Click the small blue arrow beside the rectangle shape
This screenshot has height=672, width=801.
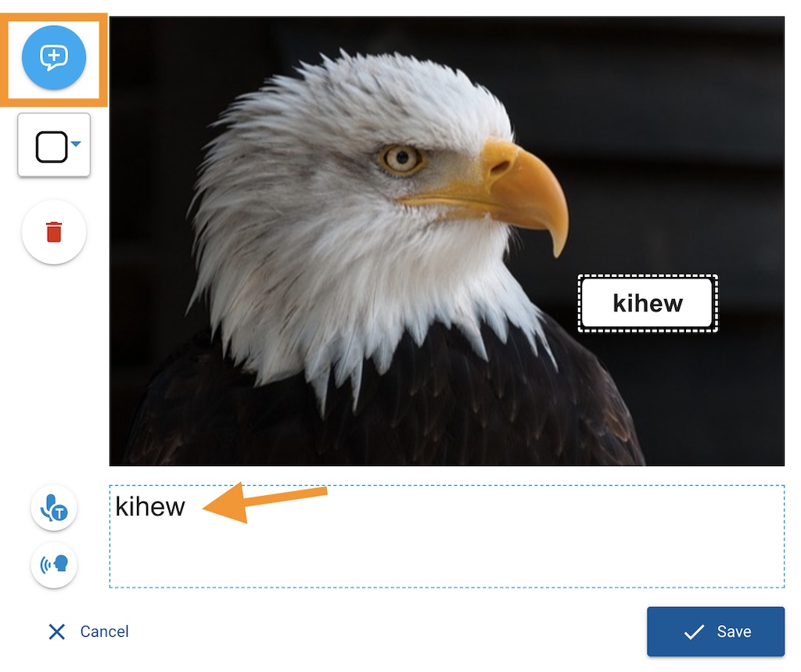point(76,144)
